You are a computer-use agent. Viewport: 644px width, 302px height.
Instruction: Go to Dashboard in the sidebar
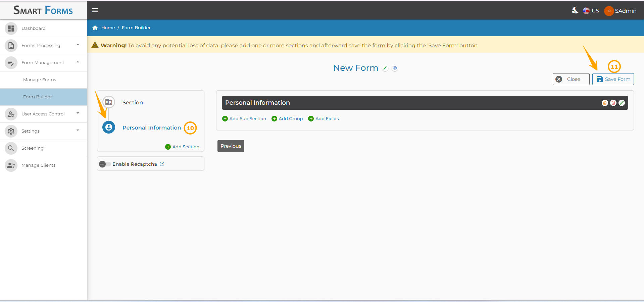[34, 29]
